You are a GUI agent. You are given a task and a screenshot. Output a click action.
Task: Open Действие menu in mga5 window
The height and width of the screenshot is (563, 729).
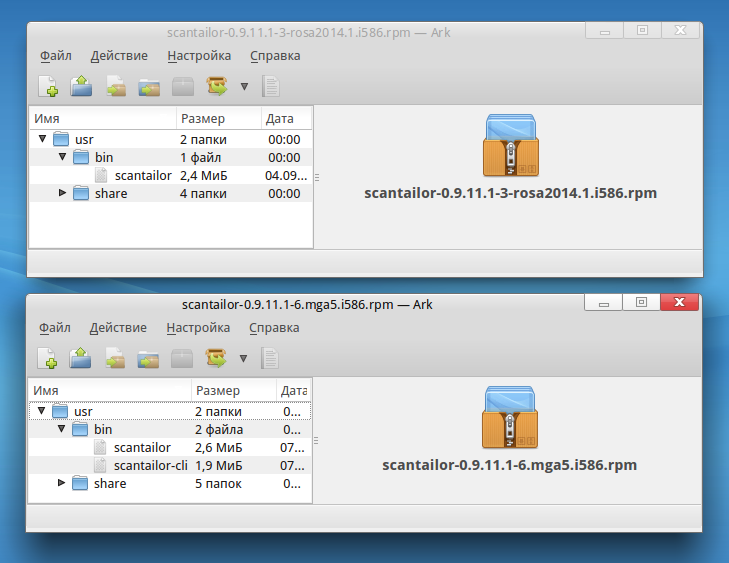pyautogui.click(x=118, y=328)
